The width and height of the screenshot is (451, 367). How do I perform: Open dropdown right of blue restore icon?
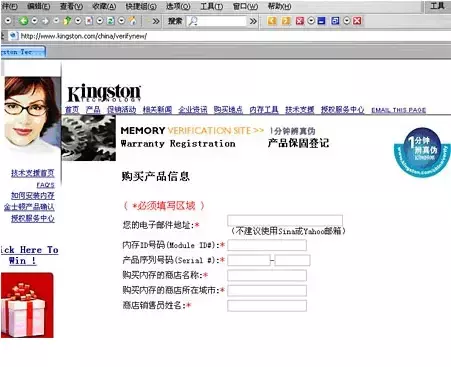tap(347, 21)
